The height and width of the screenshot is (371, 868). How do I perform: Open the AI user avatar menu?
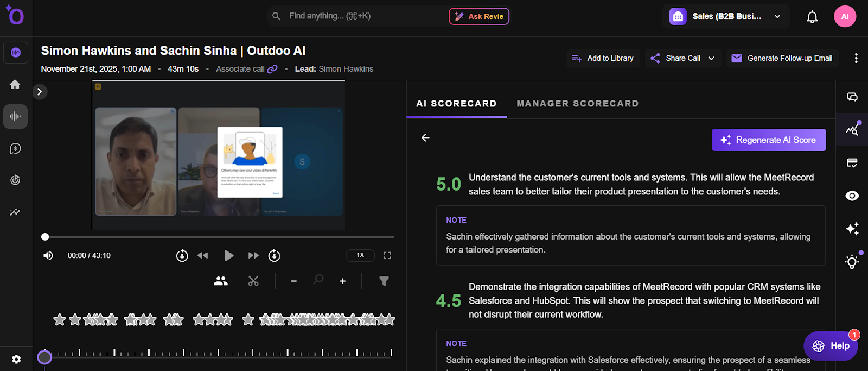(x=845, y=16)
